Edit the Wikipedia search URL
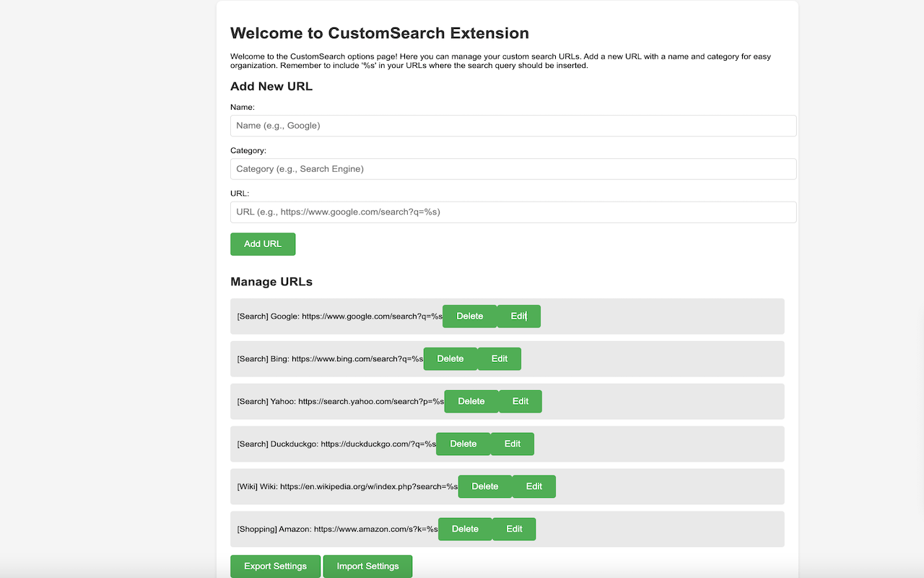 pyautogui.click(x=533, y=486)
